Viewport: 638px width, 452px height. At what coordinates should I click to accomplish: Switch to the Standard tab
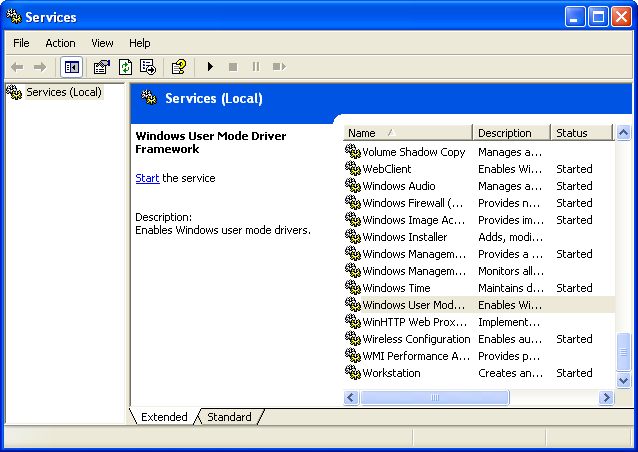point(229,417)
